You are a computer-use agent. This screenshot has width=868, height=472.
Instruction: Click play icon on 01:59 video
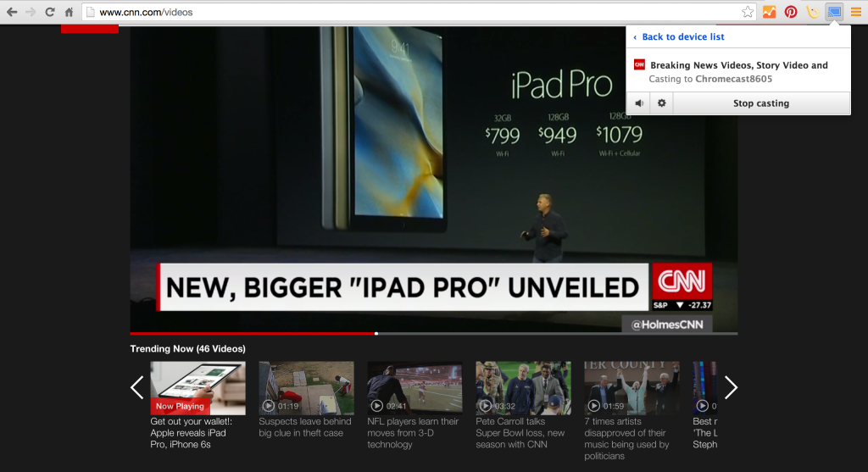click(x=594, y=406)
